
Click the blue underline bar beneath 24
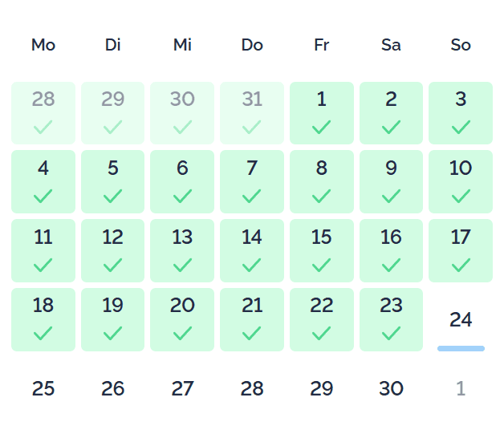(461, 348)
